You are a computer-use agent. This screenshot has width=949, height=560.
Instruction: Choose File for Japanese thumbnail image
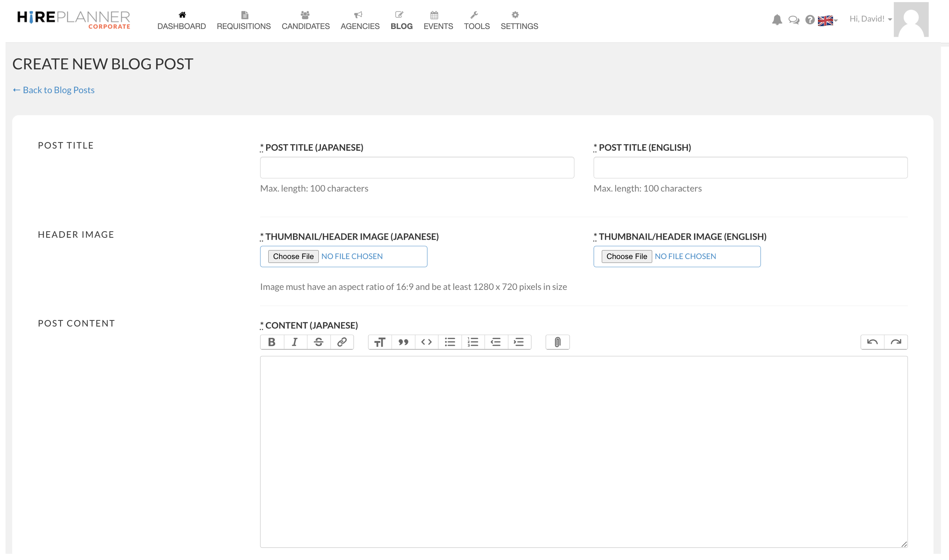point(293,257)
